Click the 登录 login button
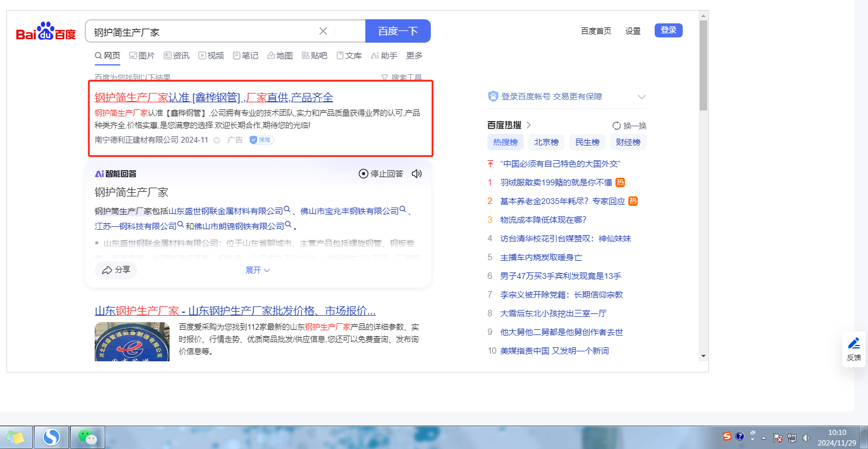Viewport: 868px width, 449px height. coord(668,30)
